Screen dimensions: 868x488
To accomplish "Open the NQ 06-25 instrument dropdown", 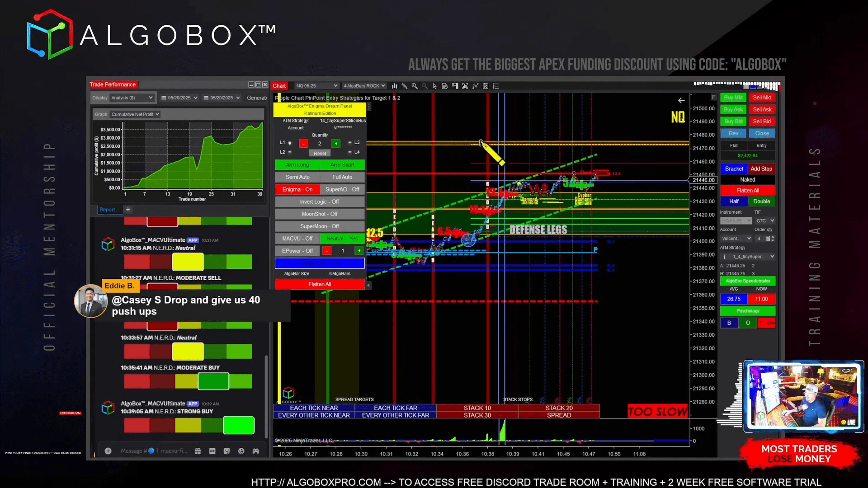I will pos(316,86).
